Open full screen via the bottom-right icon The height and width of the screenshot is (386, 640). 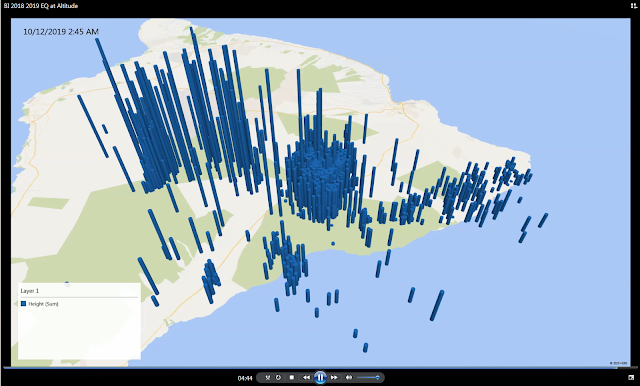631,378
